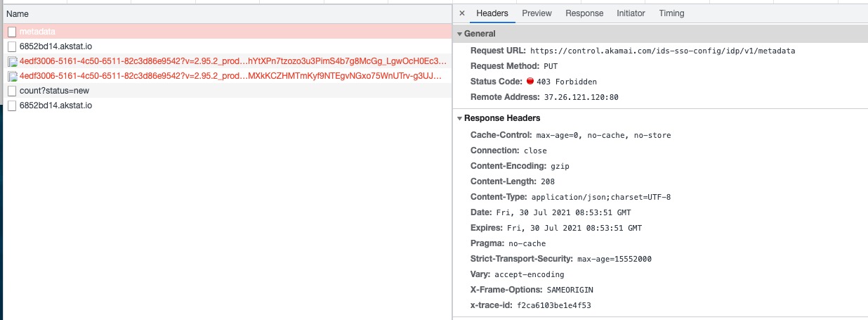868x320 pixels.
Task: Click the document icon beside count?status=new
Action: coord(12,91)
